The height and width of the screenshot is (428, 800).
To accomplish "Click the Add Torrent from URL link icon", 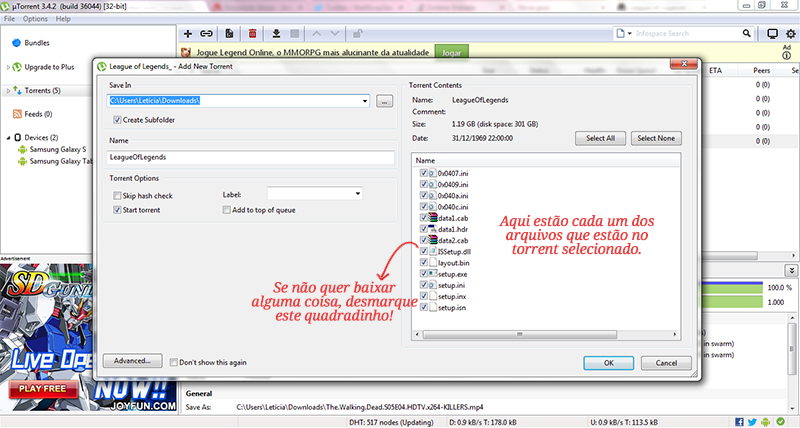I will [206, 34].
